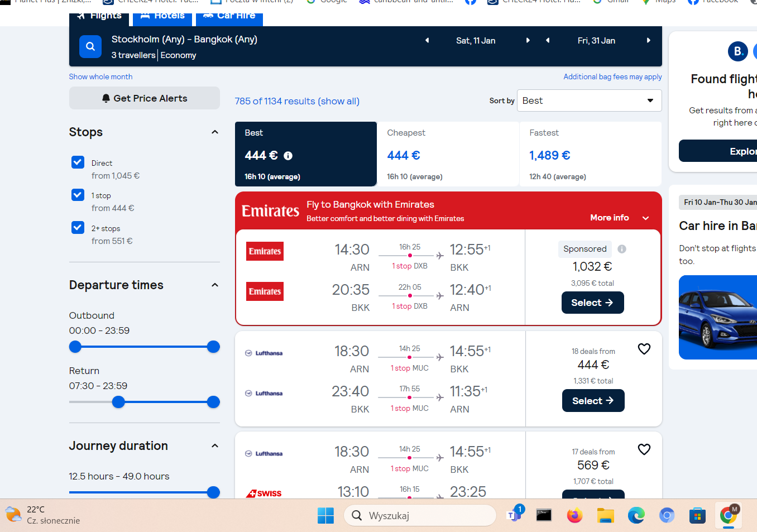
Task: Open Windows Start menu
Action: tap(325, 515)
